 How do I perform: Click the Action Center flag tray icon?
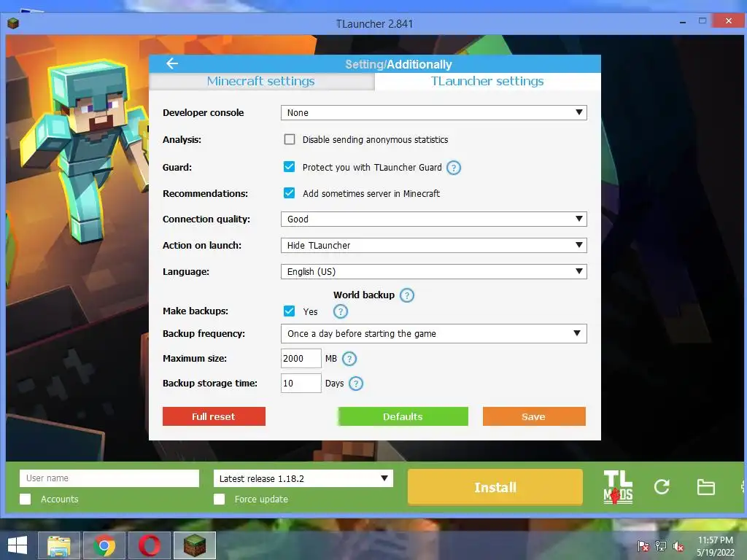pos(643,546)
